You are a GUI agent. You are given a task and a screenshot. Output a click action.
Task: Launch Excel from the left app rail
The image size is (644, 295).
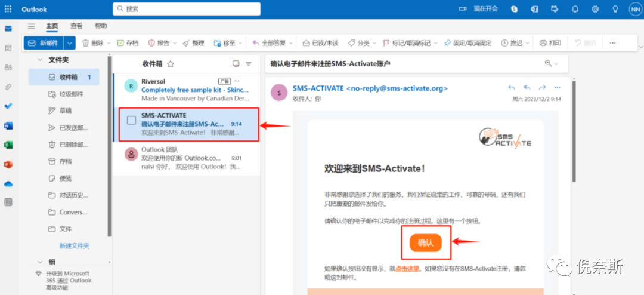click(8, 145)
